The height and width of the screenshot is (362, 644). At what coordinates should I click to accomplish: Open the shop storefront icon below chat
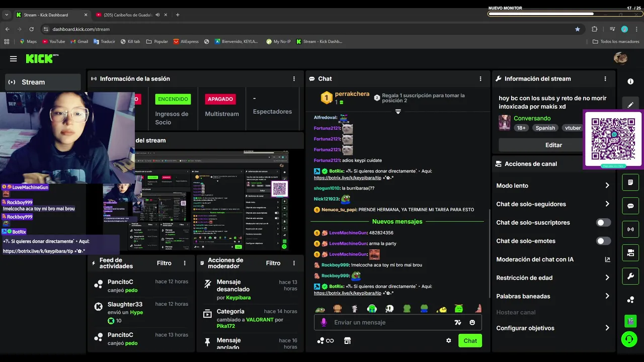click(347, 340)
